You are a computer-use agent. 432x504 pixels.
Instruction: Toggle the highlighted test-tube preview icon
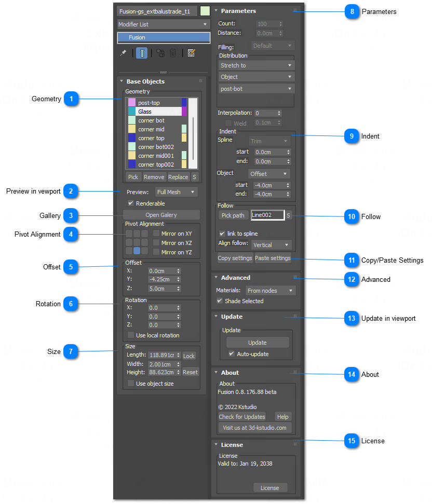pos(141,53)
